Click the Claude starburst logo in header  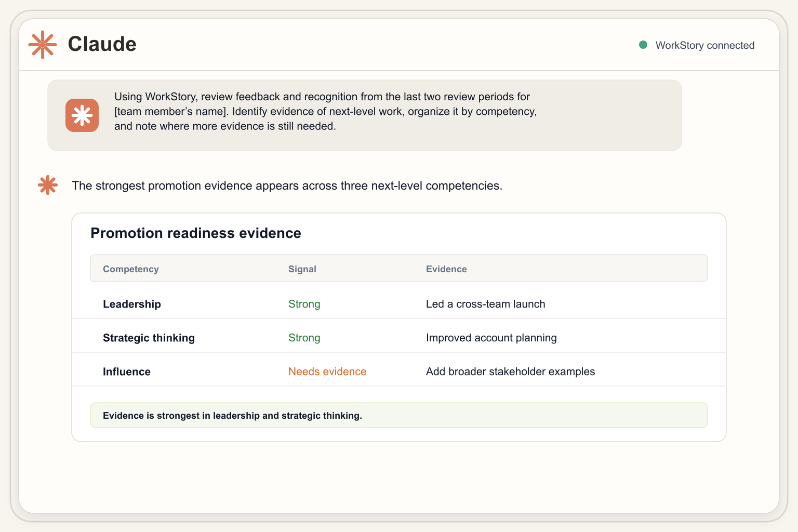43,45
